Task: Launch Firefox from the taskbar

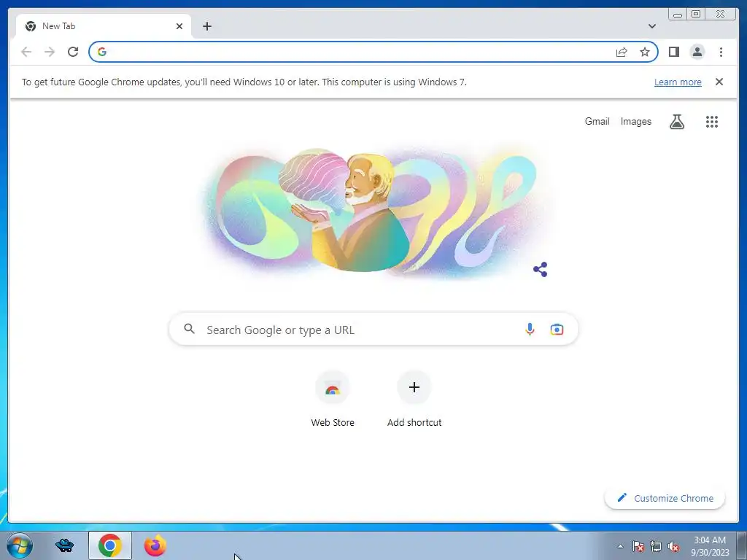Action: (x=155, y=545)
